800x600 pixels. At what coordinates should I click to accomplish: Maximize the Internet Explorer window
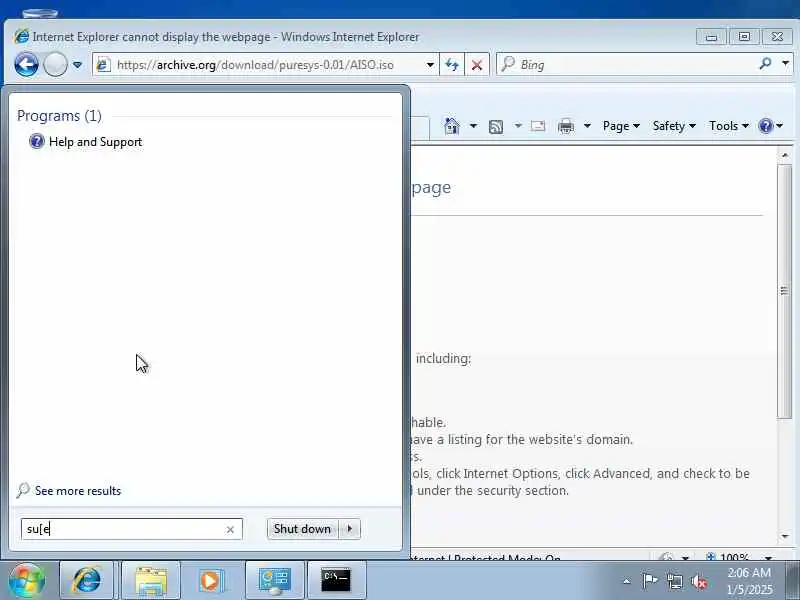(744, 37)
